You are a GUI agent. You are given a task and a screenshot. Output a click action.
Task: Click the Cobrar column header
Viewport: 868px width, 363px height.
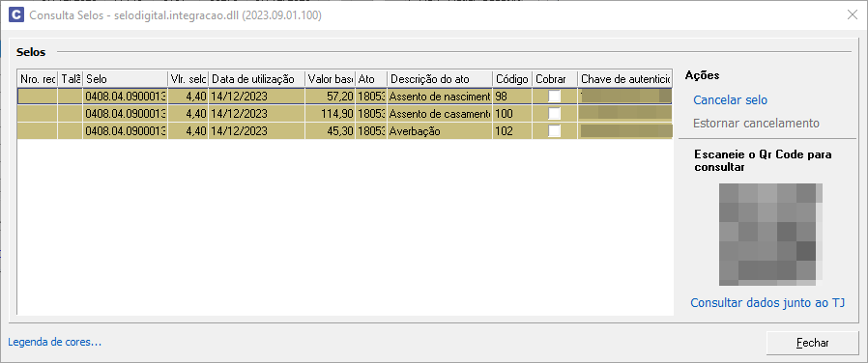555,78
